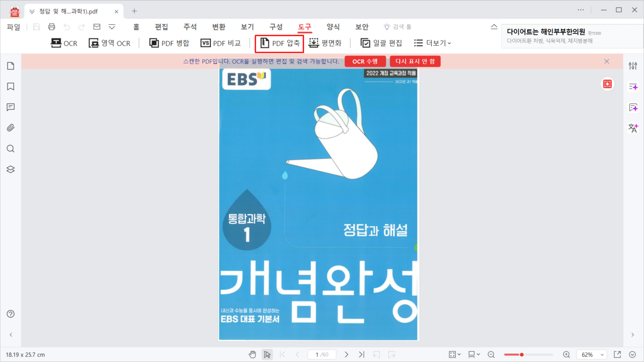Open the PDF 병합 tool
Viewport: 644px width, 362px height.
click(x=169, y=43)
